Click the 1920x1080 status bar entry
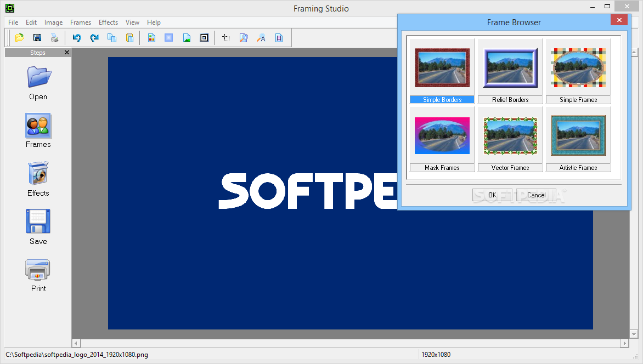Image resolution: width=643 pixels, height=364 pixels. click(436, 355)
